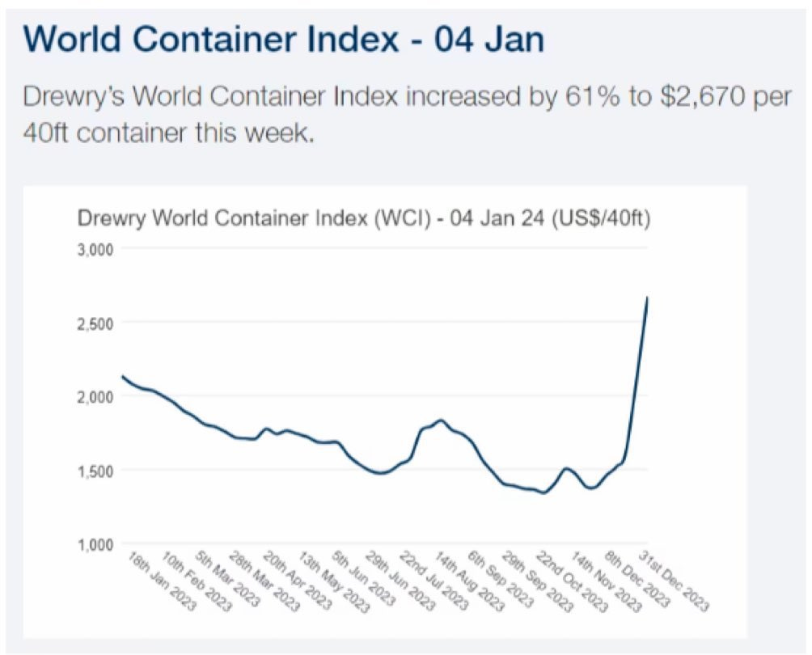
Task: Select the "31st Dec 2023" date label
Action: click(x=677, y=581)
